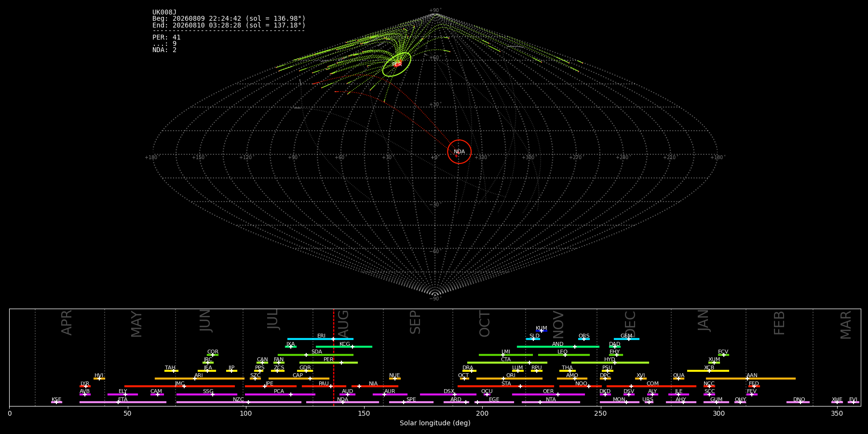The width and height of the screenshot is (868, 434).
Task: Click the AUG month label
Action: tap(343, 322)
